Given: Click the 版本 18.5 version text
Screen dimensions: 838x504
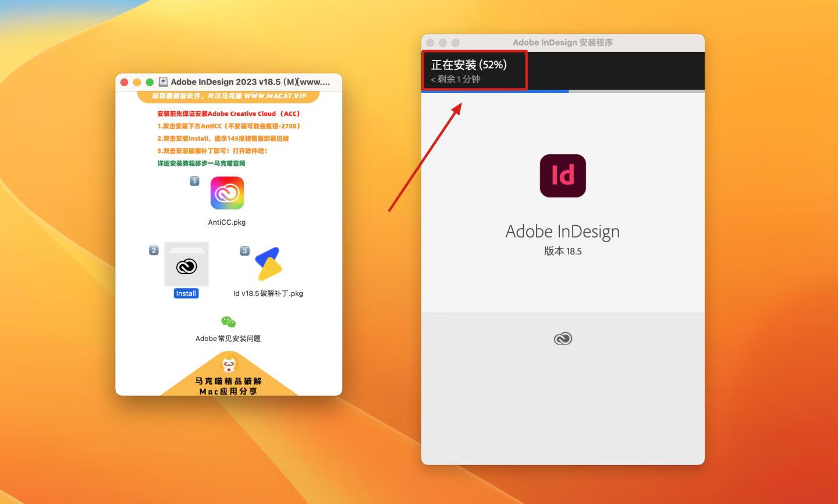Looking at the screenshot, I should pyautogui.click(x=563, y=251).
